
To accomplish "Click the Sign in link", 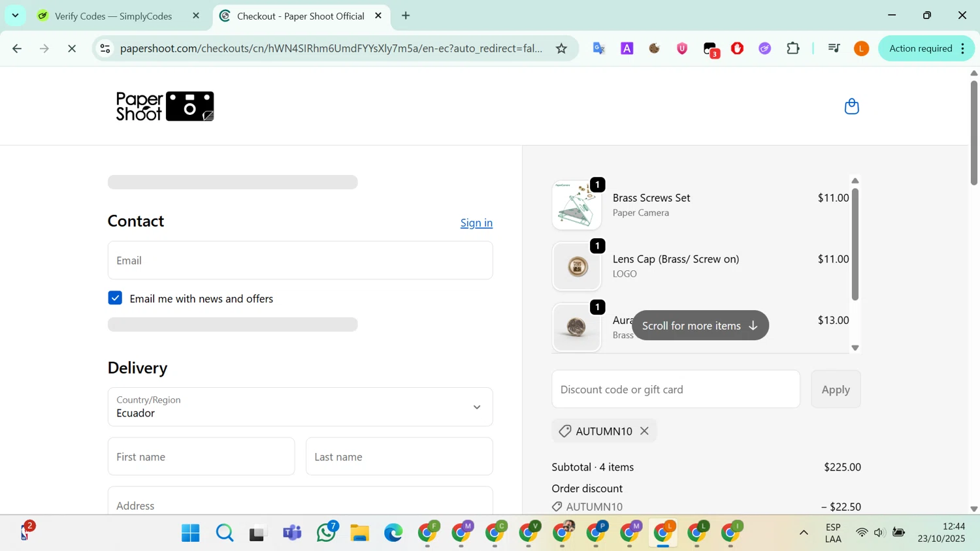I will coord(476,223).
